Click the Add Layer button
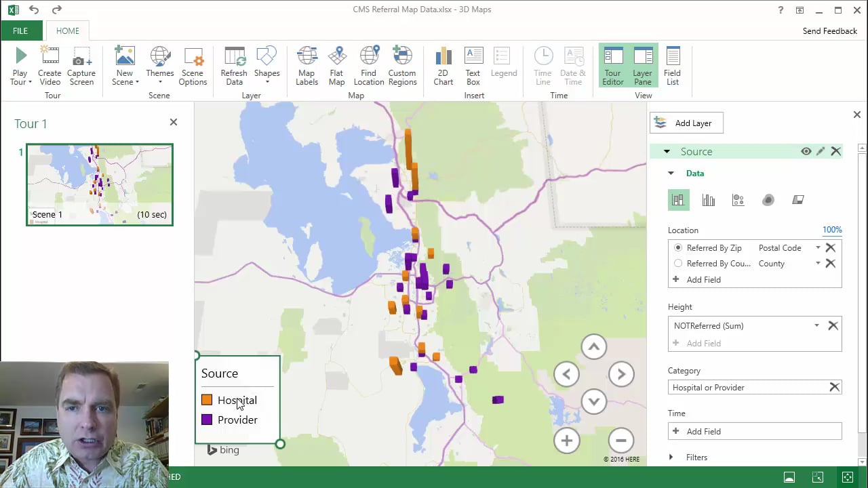 686,123
